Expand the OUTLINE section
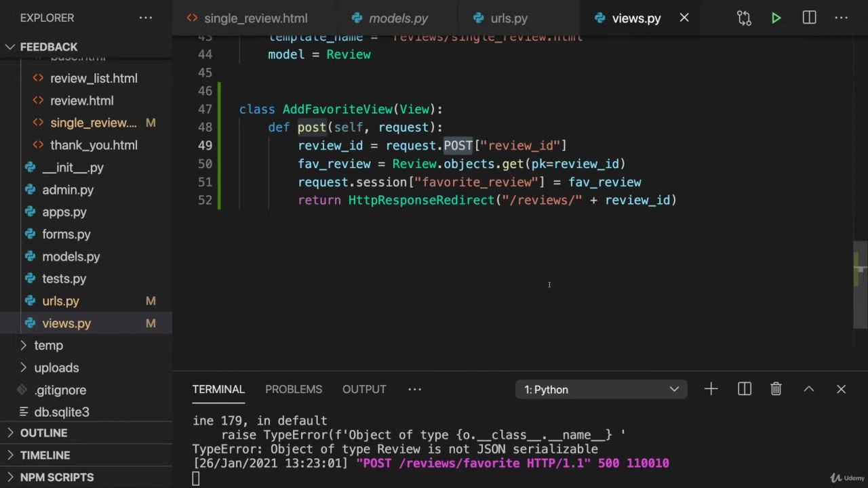This screenshot has width=868, height=488. [43, 433]
